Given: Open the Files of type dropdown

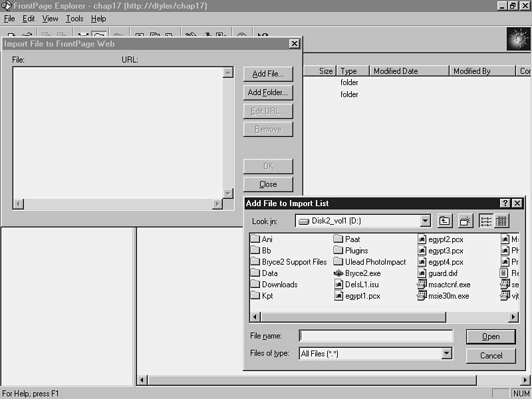Looking at the screenshot, I should tap(446, 354).
